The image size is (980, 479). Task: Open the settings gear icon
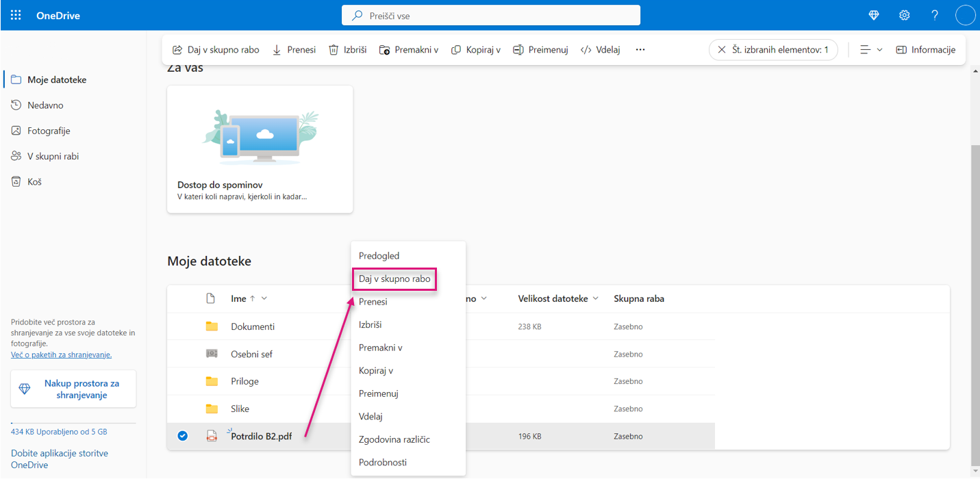(904, 15)
